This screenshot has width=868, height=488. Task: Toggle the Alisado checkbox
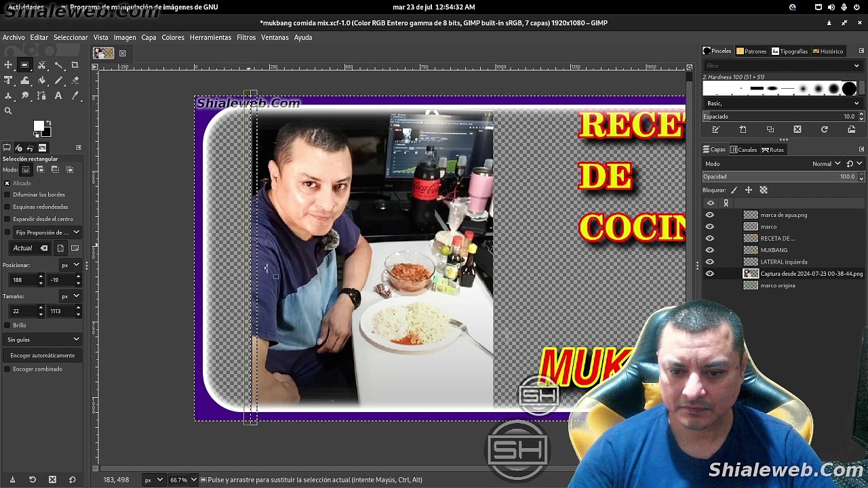click(7, 183)
